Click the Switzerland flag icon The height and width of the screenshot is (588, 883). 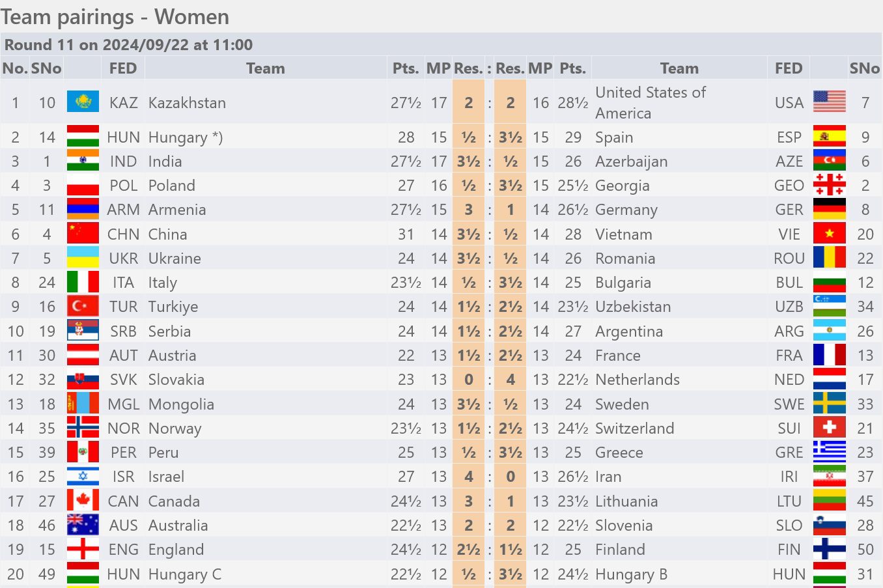pyautogui.click(x=830, y=428)
